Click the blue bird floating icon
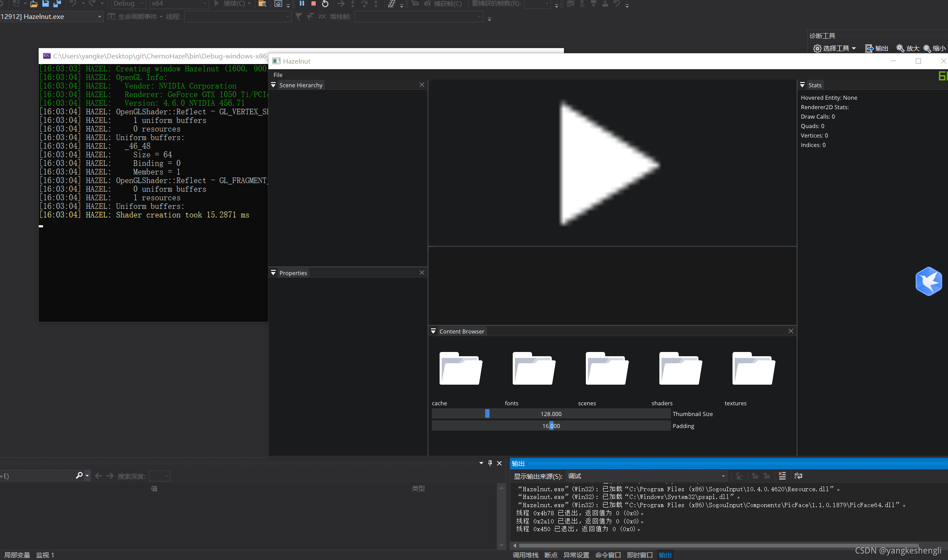 (929, 282)
